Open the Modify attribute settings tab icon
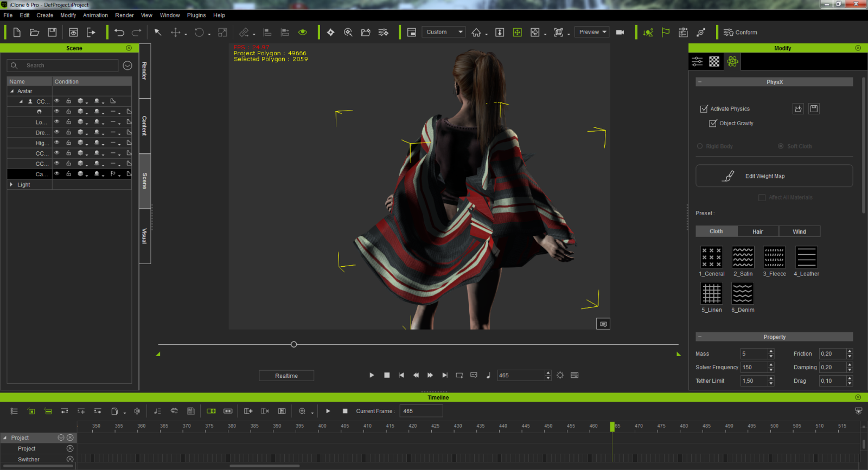The image size is (868, 470). [697, 62]
